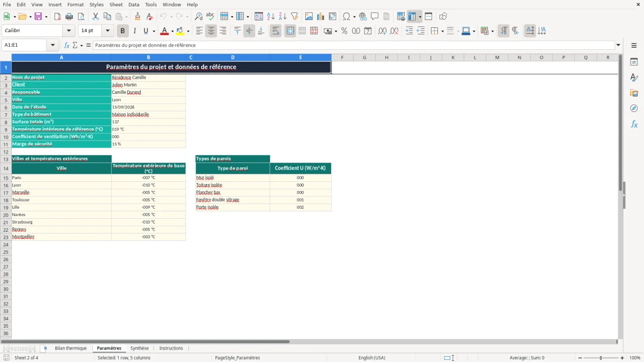Image resolution: width=644 pixels, height=362 pixels.
Task: Open the Format menu
Action: click(75, 4)
